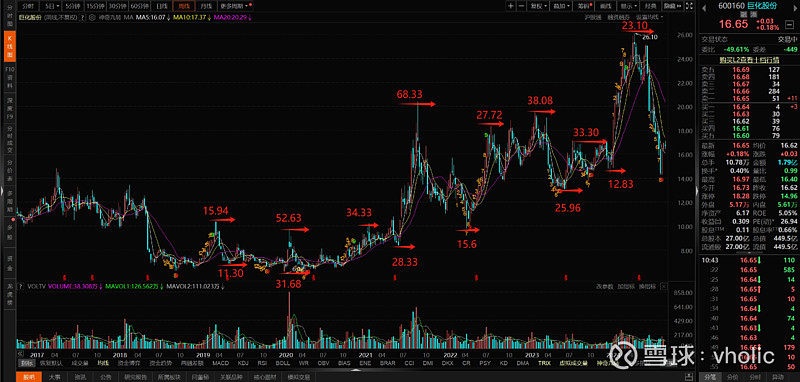Click 沪股通 link above chart
This screenshot has height=382, width=800.
[x=593, y=17]
